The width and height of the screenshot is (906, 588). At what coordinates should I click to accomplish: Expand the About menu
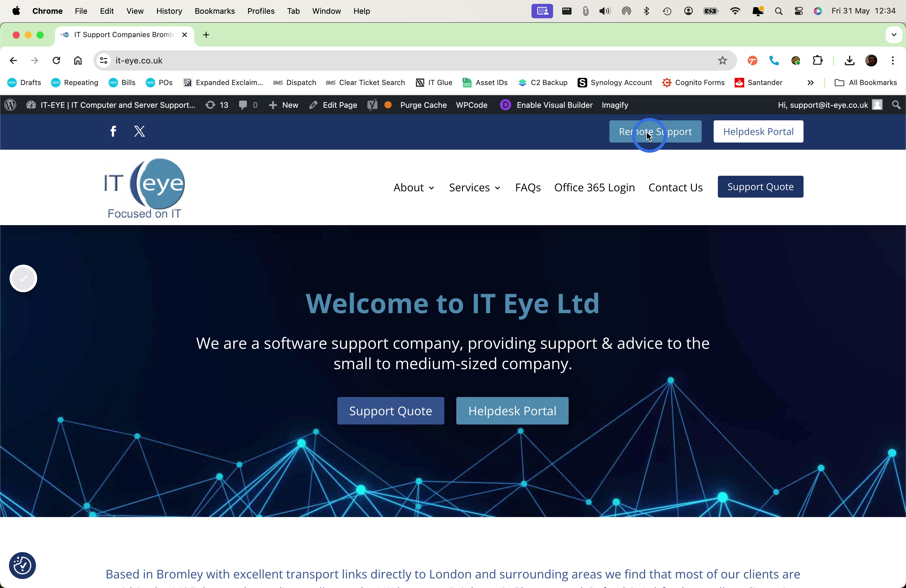(x=414, y=187)
